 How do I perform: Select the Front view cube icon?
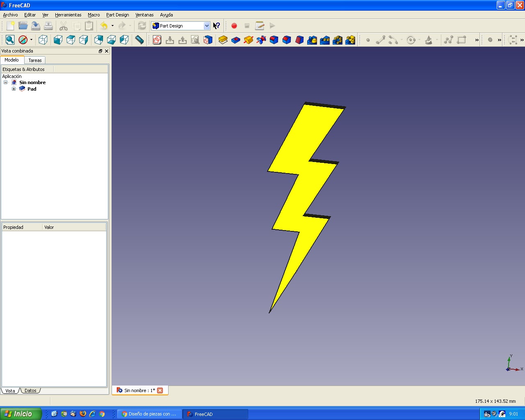[58, 40]
